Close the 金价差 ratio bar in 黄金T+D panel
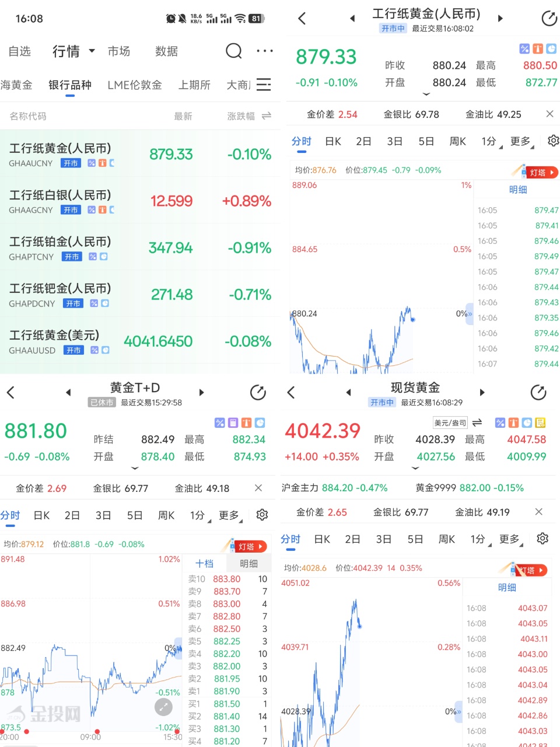The image size is (560, 747). coord(258,488)
